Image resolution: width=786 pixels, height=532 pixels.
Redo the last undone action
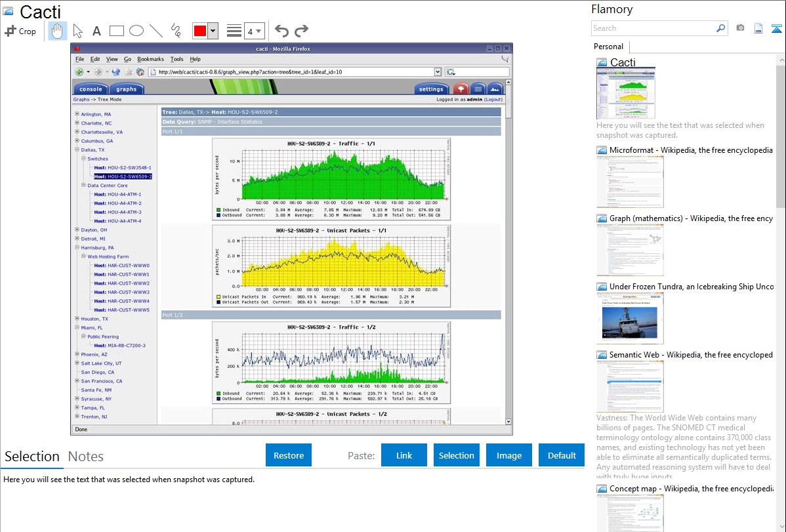pyautogui.click(x=301, y=31)
